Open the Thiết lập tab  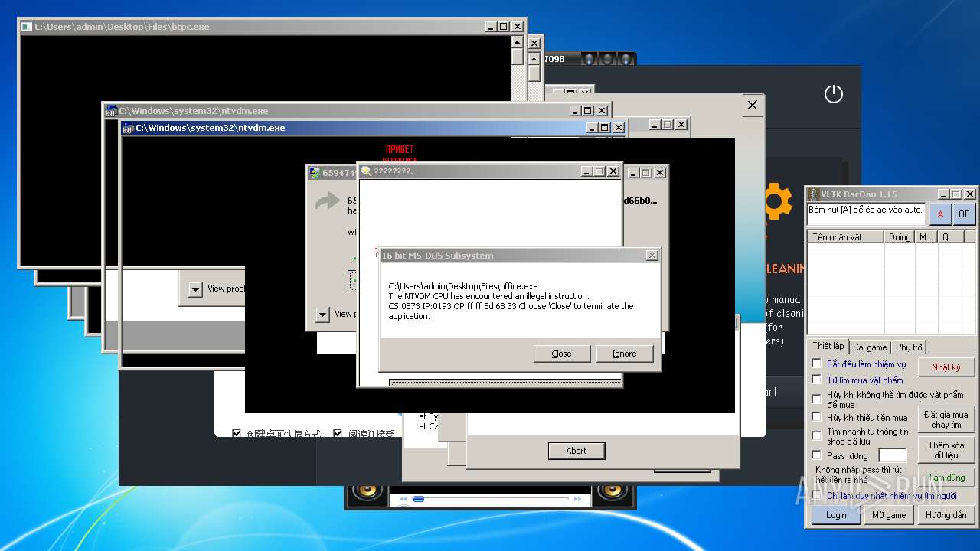[x=828, y=346]
